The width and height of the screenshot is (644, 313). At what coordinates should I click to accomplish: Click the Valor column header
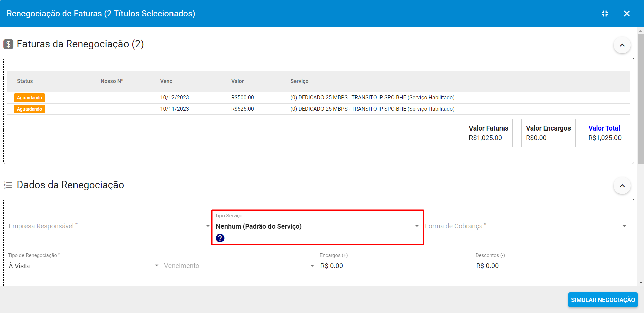coord(237,81)
